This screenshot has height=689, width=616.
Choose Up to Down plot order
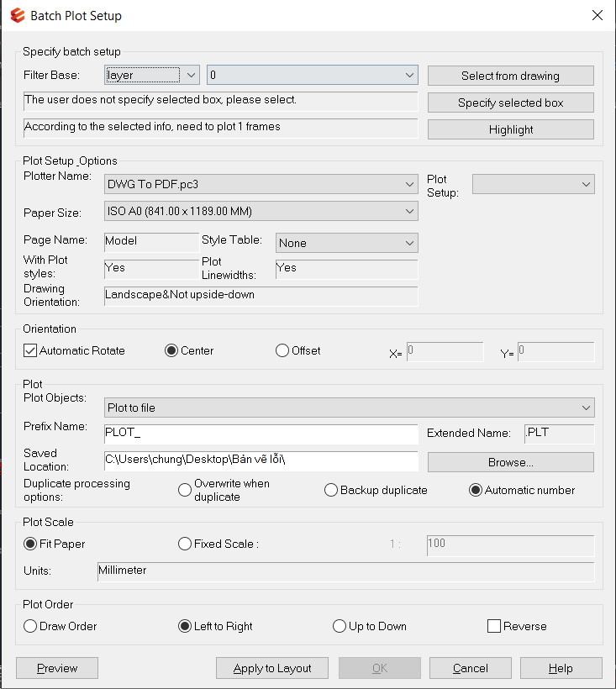click(x=340, y=626)
